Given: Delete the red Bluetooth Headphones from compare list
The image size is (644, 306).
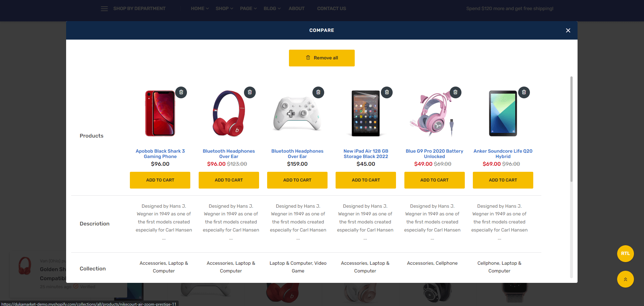Looking at the screenshot, I should pos(250,92).
